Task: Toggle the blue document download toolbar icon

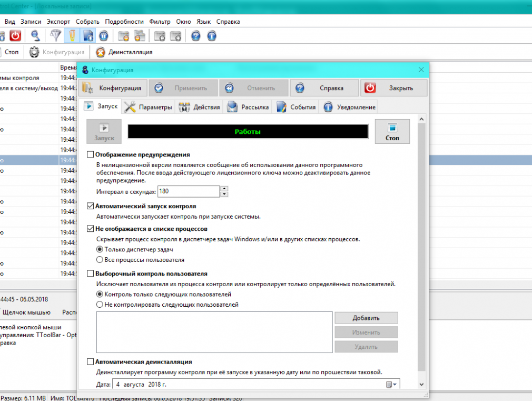Action: pos(88,36)
